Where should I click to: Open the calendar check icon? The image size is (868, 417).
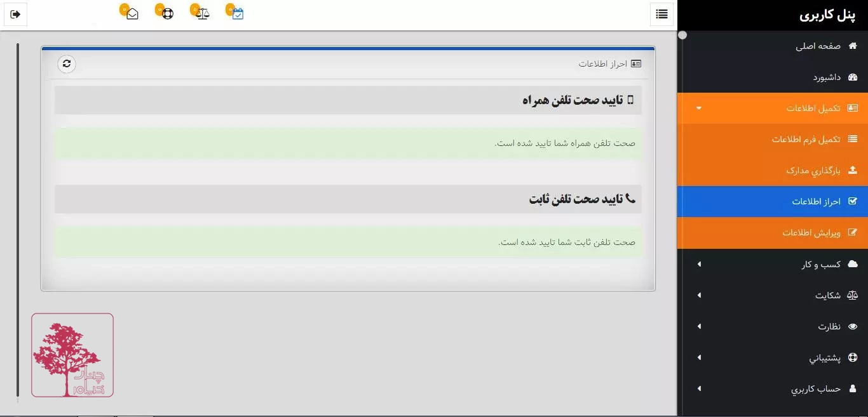coord(238,14)
